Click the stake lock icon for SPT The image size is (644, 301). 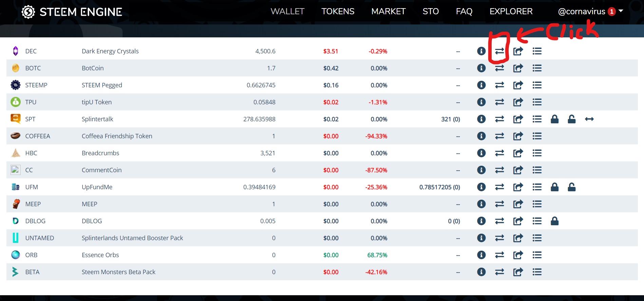click(554, 119)
